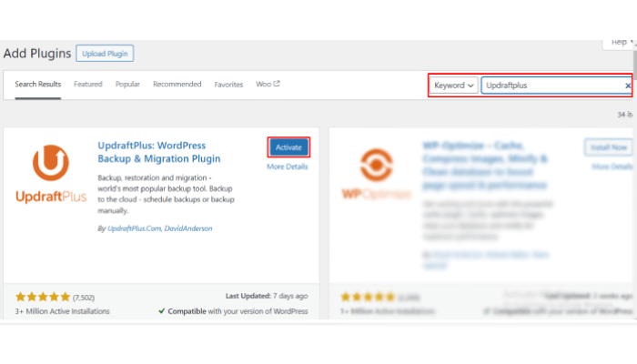Activate the UpdraftPlus plugin
The image size is (637, 364).
pos(288,147)
